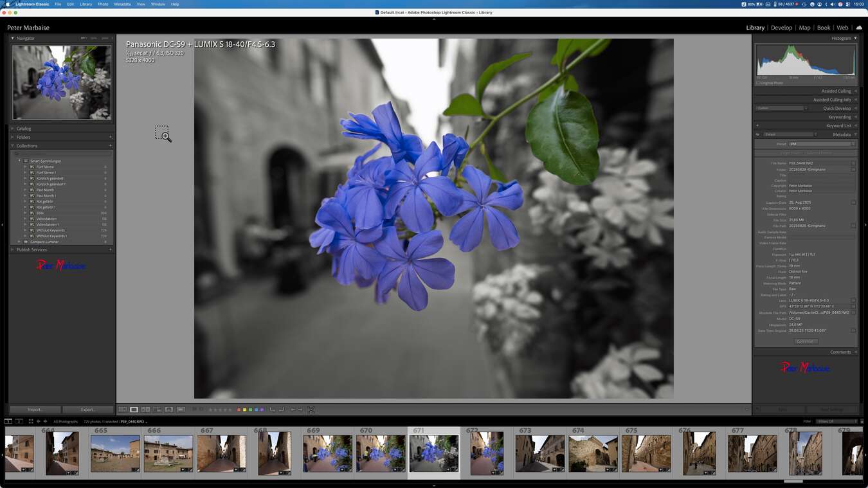Select previous photo arrow in toolbar
Image resolution: width=868 pixels, height=488 pixels.
click(x=293, y=410)
